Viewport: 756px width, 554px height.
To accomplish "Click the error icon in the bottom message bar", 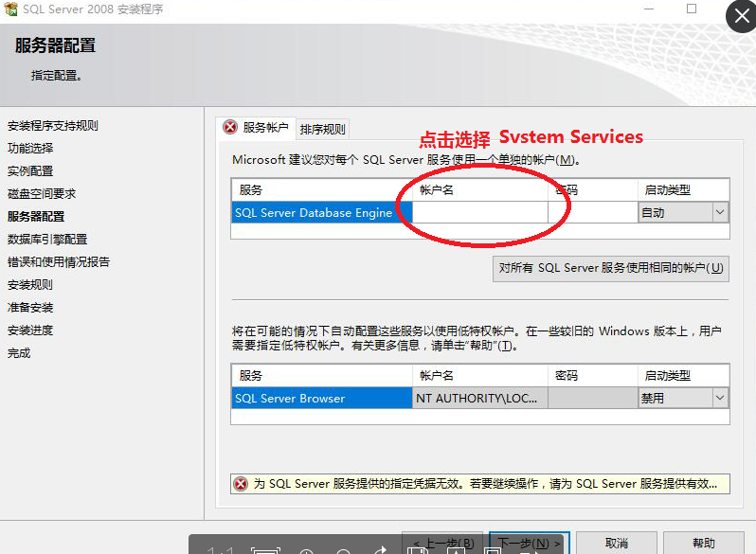I will [240, 484].
